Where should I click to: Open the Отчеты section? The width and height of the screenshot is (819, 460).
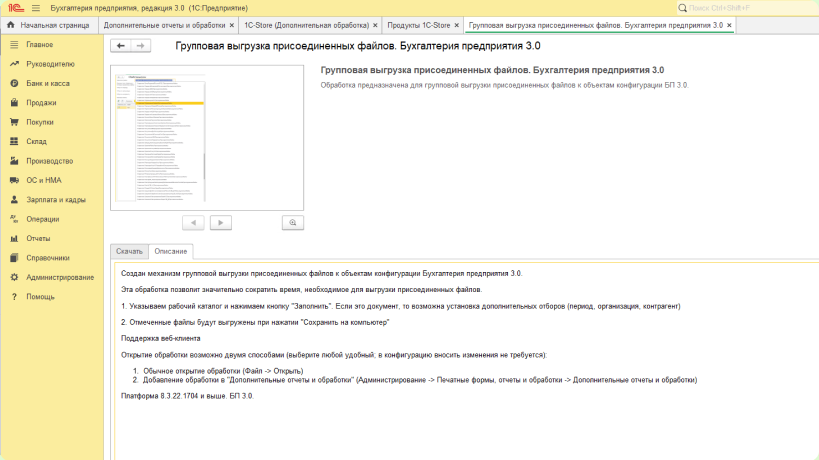(x=38, y=239)
